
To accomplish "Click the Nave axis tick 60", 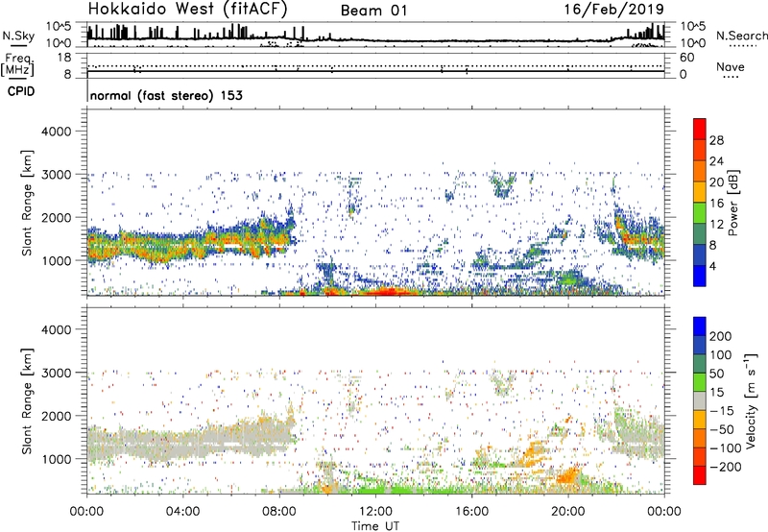I will [x=686, y=58].
